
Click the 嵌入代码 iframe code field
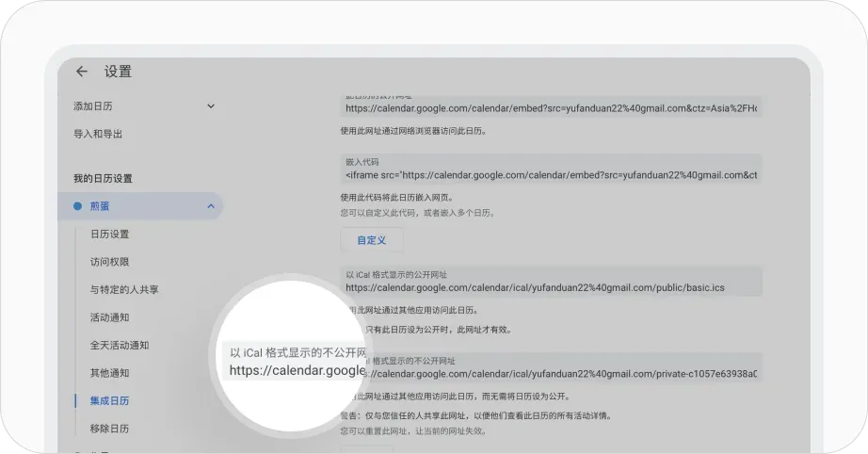551,175
